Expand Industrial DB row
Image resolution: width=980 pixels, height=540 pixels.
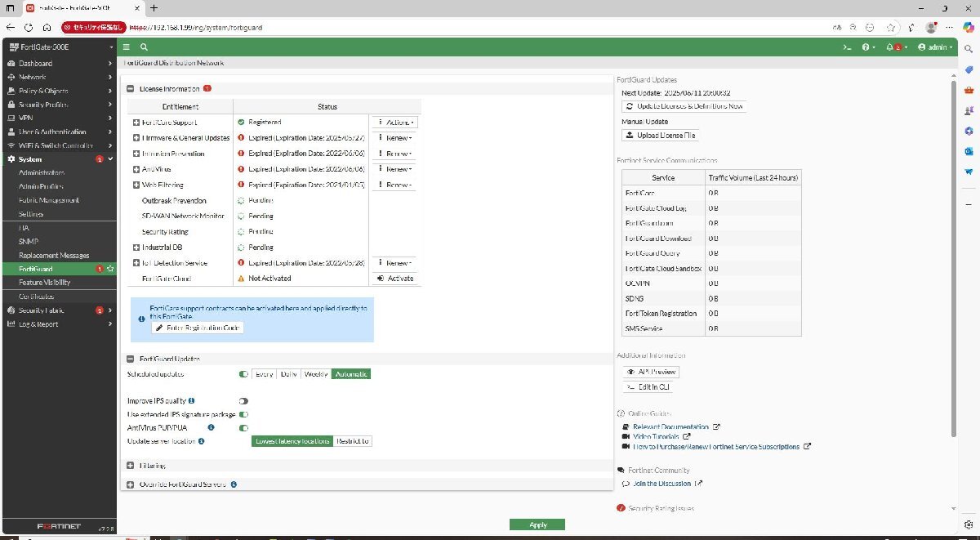point(136,248)
